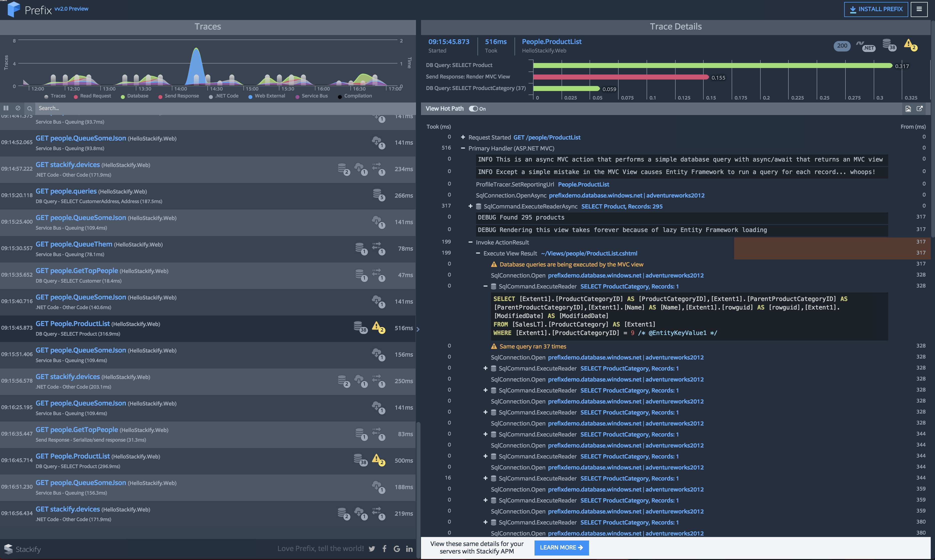Image resolution: width=935 pixels, height=560 pixels.
Task: Share on Google icon in footer
Action: pos(397,549)
